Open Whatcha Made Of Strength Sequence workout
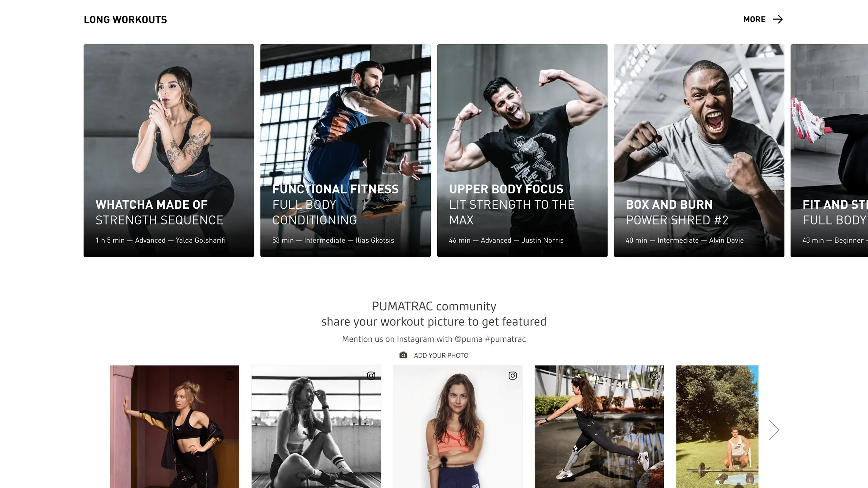Viewport: 868px width, 488px height. pos(169,151)
